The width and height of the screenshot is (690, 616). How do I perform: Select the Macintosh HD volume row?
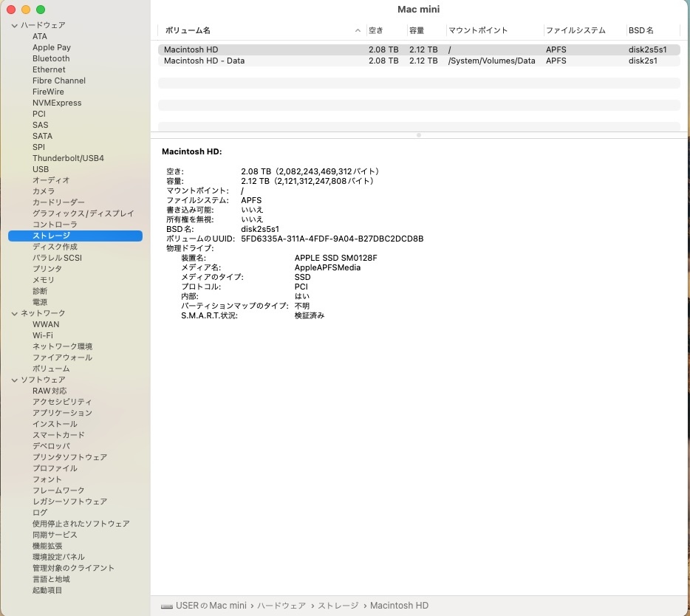tap(419, 49)
